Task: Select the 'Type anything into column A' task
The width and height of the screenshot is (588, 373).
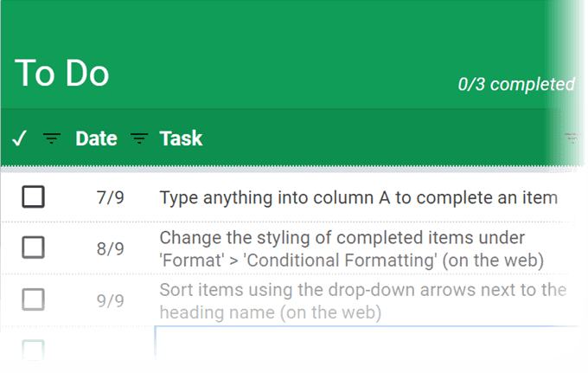Action: [x=359, y=198]
